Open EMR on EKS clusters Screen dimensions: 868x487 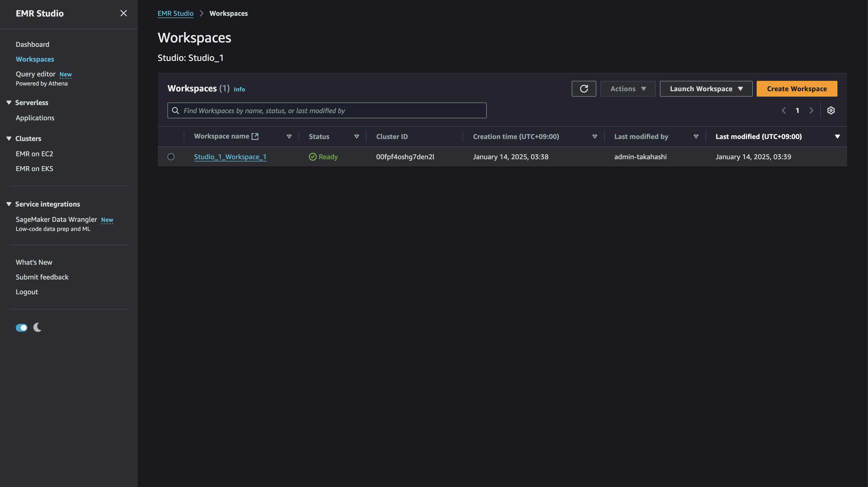(34, 169)
